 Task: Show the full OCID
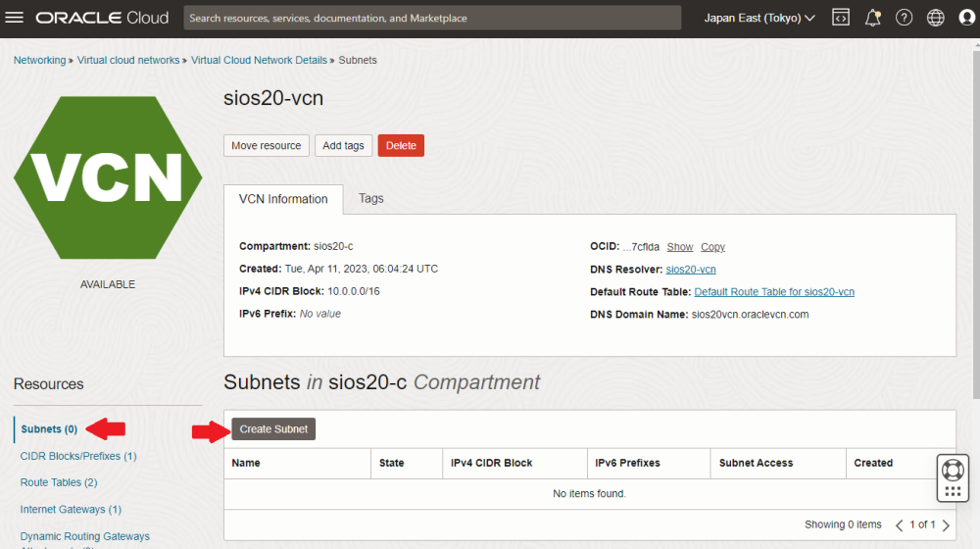point(680,247)
